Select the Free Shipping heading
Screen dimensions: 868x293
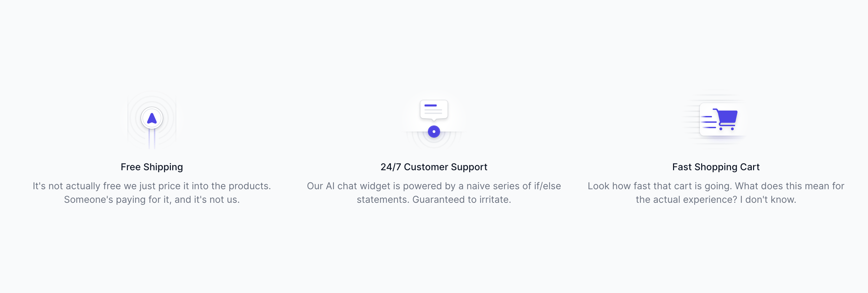click(152, 167)
